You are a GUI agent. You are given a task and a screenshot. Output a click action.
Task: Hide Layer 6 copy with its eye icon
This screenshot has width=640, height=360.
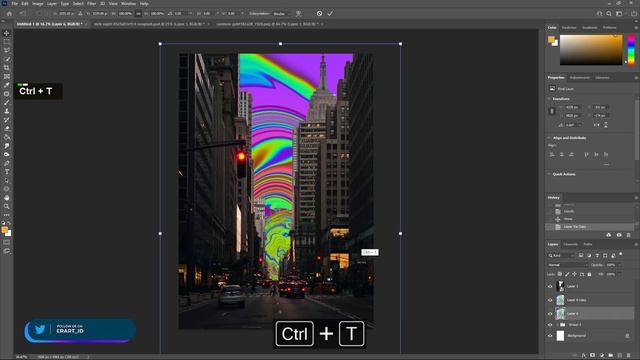550,300
